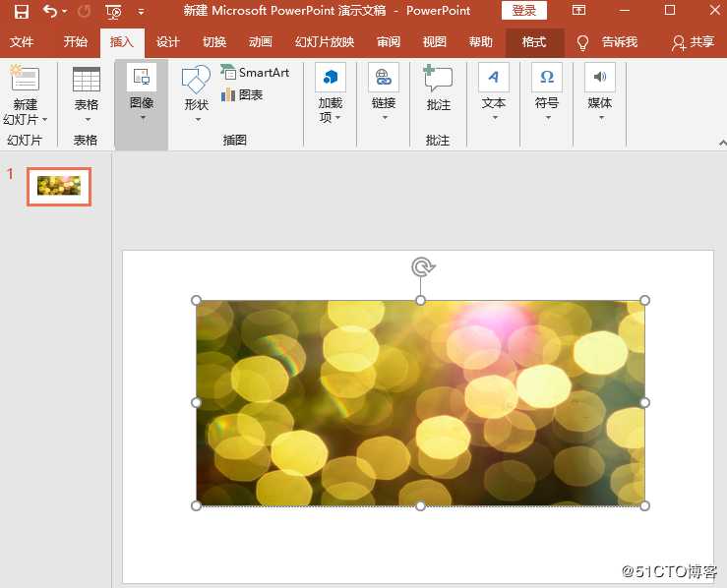Open the 切换 transitions tab
This screenshot has width=727, height=588.
coord(214,42)
